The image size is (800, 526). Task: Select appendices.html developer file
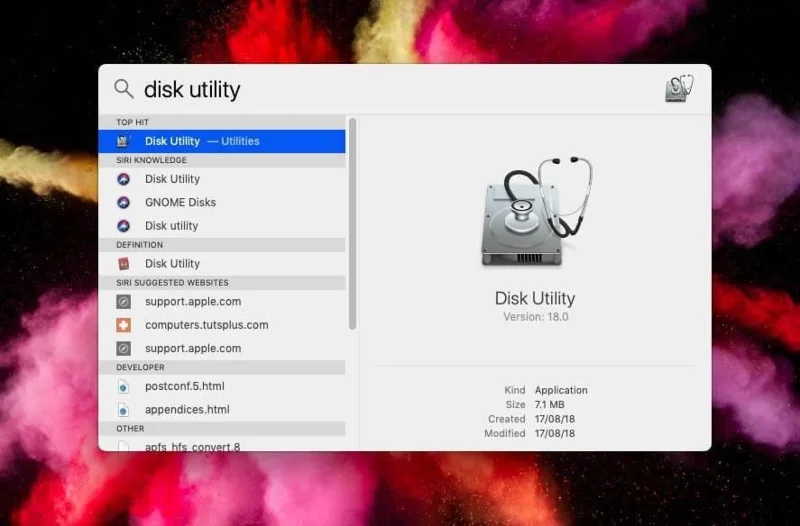(222, 410)
